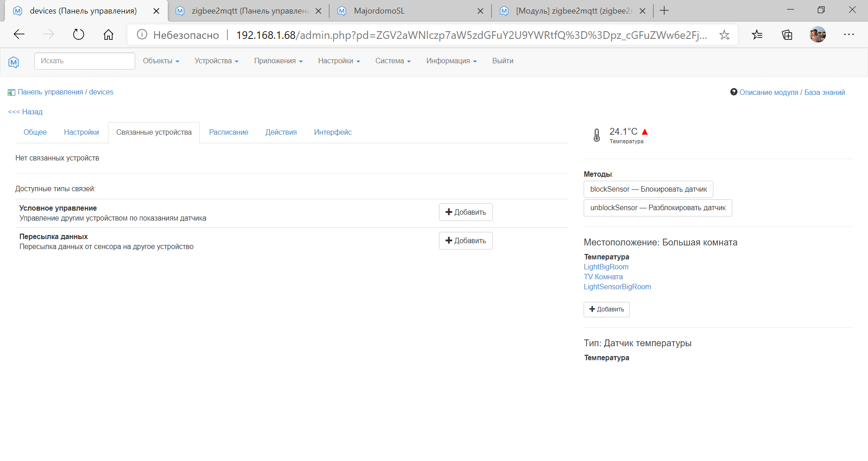Open База знаний link
Viewport: 868px width, 461px height.
(825, 92)
